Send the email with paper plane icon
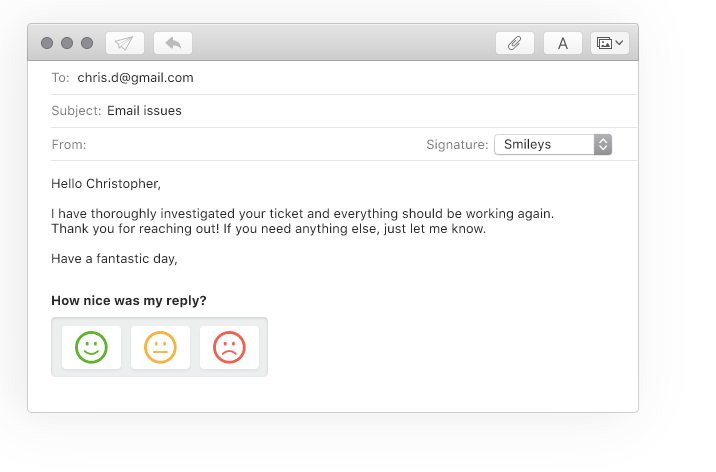Viewport: 716px width, 472px height. [125, 43]
